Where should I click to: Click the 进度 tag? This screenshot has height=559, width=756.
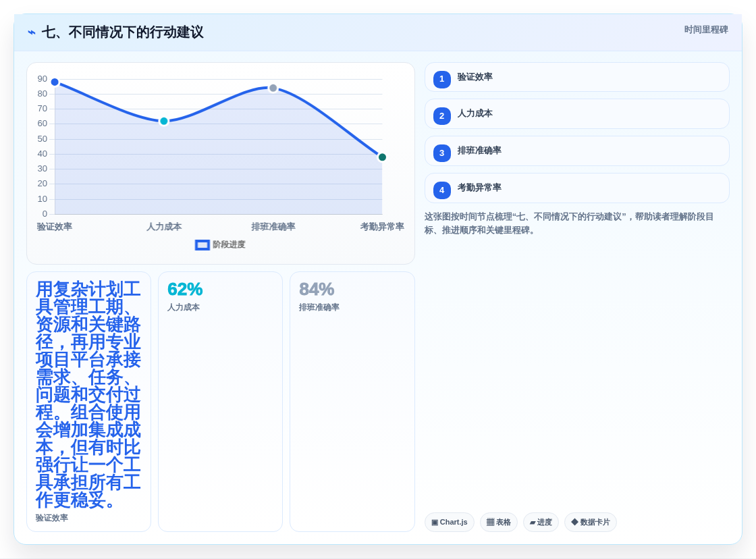(x=541, y=523)
